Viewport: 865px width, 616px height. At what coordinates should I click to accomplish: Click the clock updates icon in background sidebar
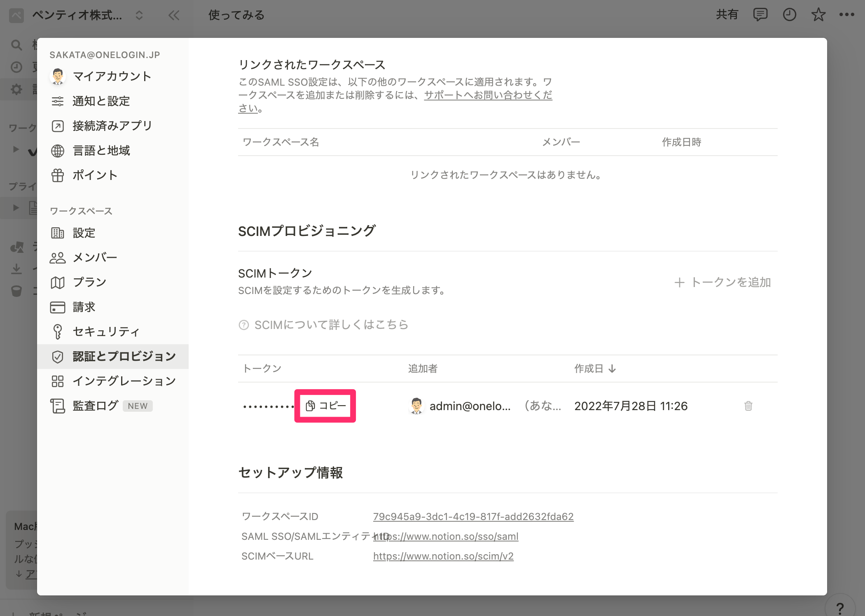click(x=16, y=67)
